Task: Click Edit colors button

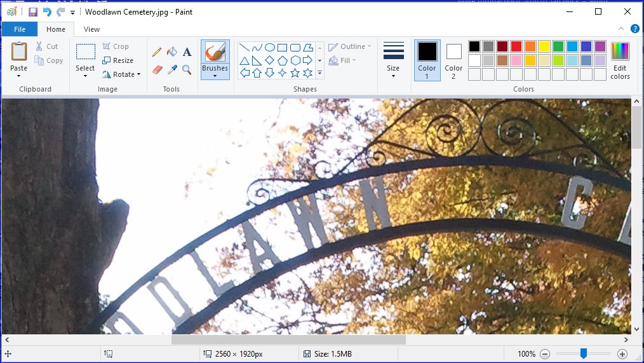Action: pos(620,60)
